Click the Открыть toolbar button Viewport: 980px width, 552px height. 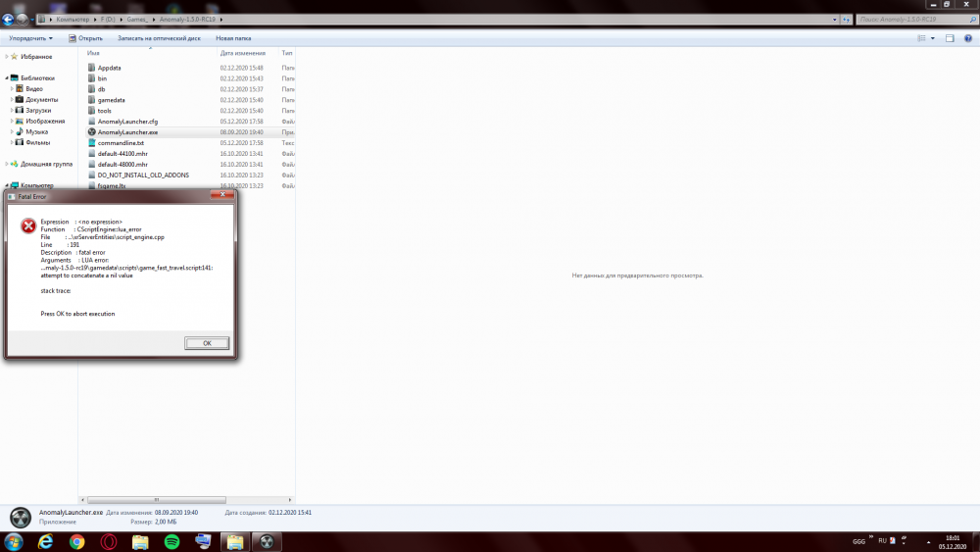point(85,38)
